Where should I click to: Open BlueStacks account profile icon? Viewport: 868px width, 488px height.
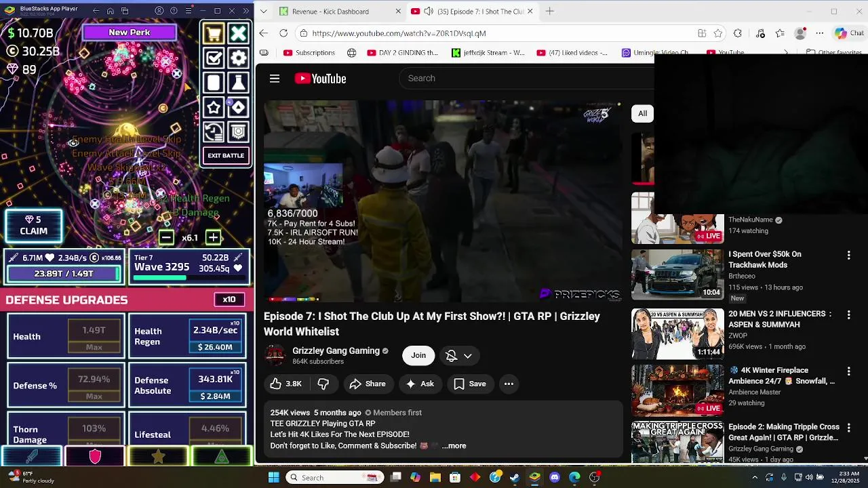click(x=159, y=11)
